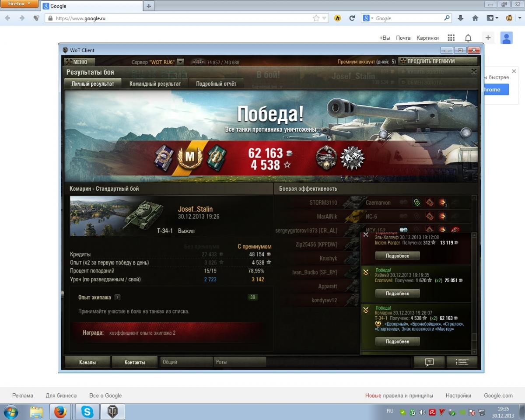Viewport: 525px width, 420px height.
Task: Select player MarAlNik in effectiveness list
Action: [327, 216]
